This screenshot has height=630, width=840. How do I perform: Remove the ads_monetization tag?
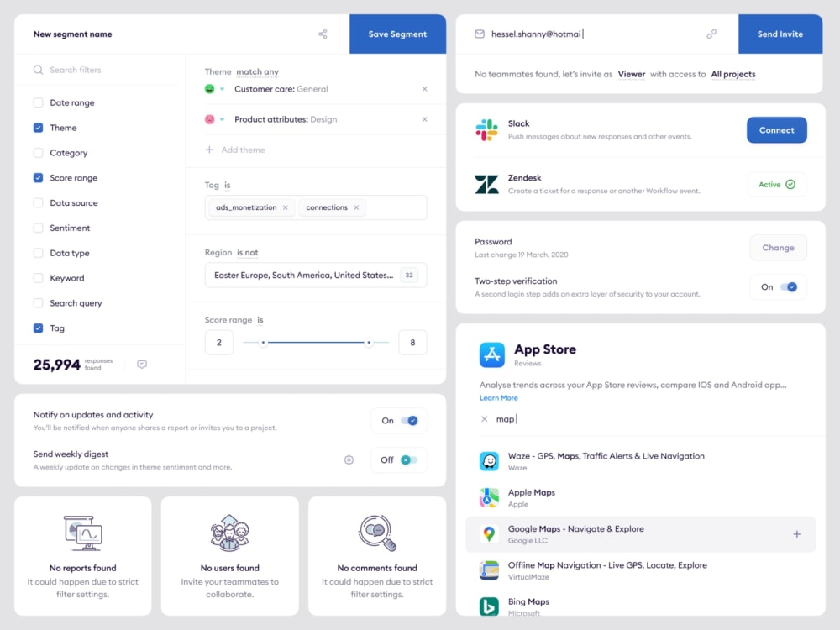coord(286,207)
